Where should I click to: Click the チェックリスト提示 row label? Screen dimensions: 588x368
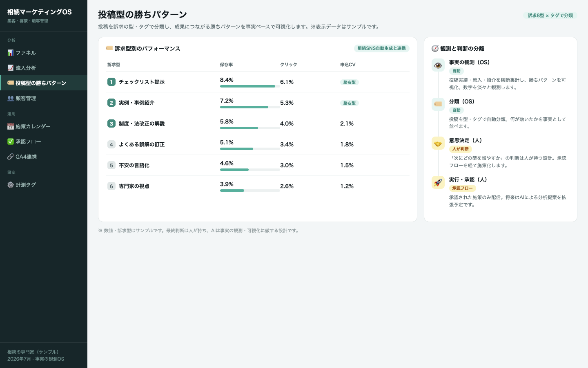141,82
